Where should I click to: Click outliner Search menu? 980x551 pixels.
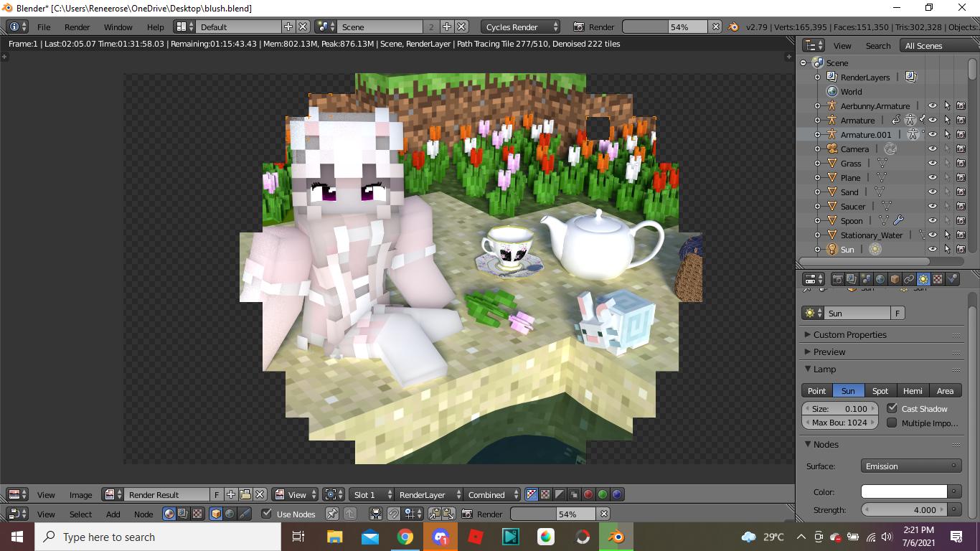pos(878,45)
